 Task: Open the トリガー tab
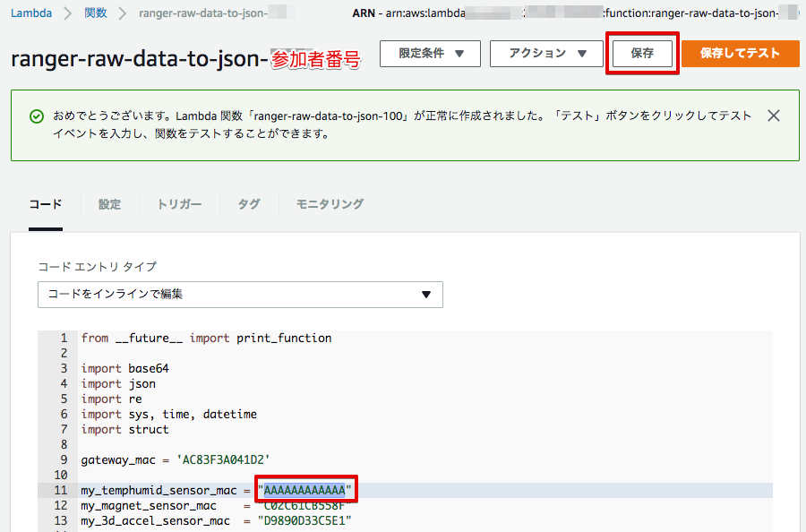coord(179,204)
